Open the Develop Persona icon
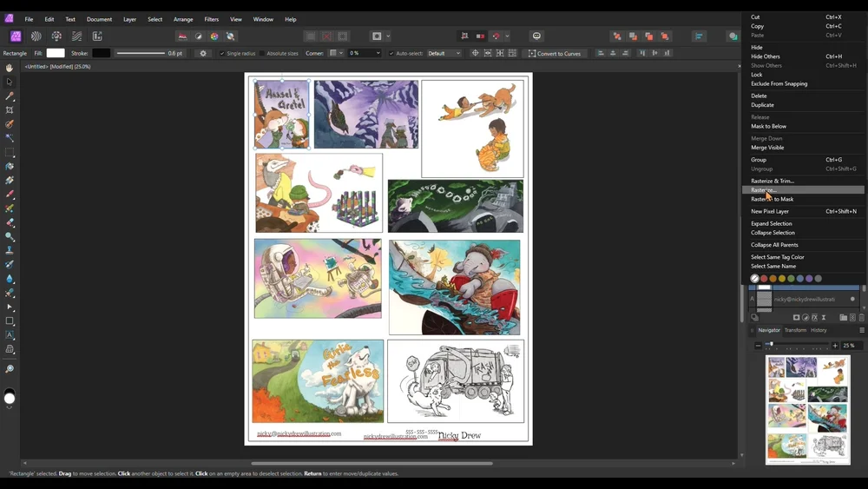The height and width of the screenshot is (489, 868). [x=56, y=36]
